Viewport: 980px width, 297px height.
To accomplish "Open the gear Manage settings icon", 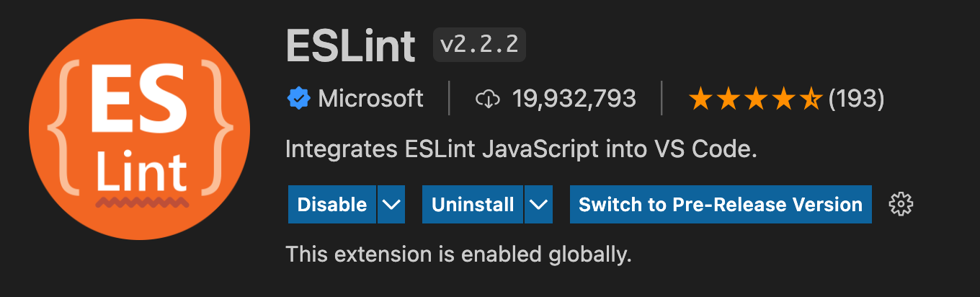I will pos(901,205).
